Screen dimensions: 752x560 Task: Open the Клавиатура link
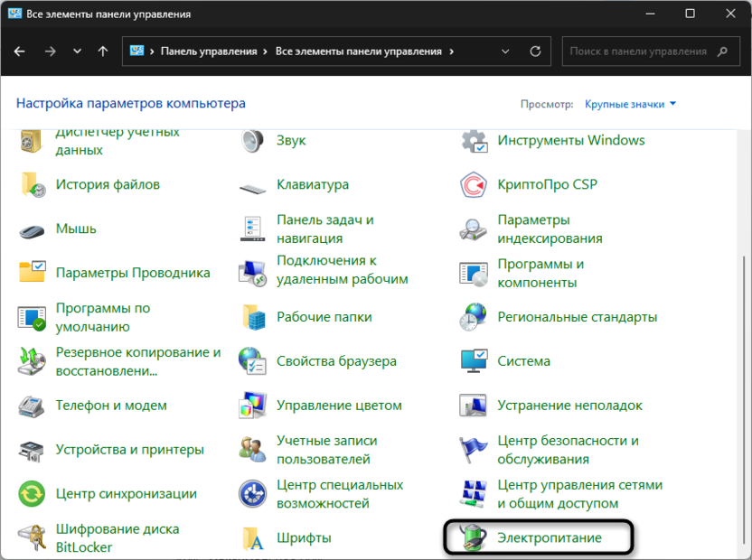click(312, 184)
